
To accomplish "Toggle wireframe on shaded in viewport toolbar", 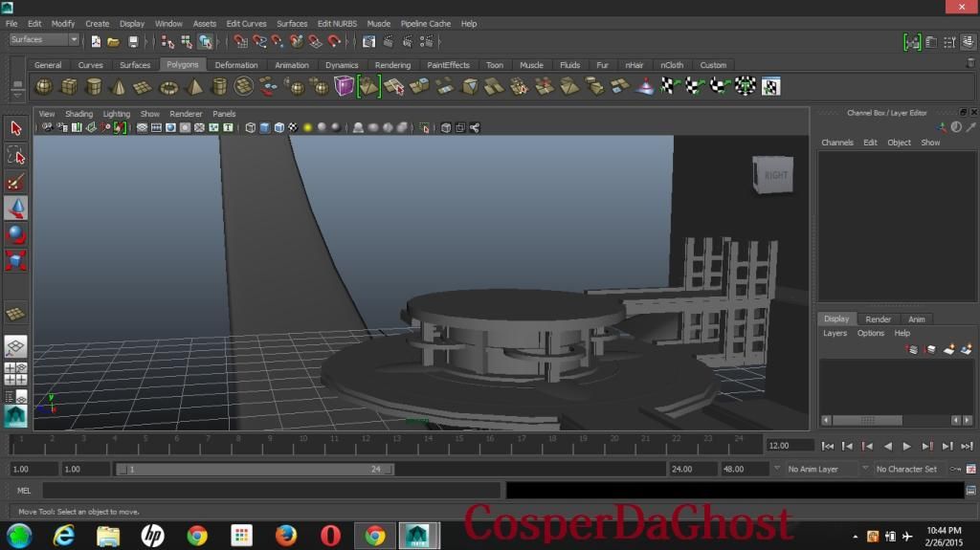I will [278, 127].
